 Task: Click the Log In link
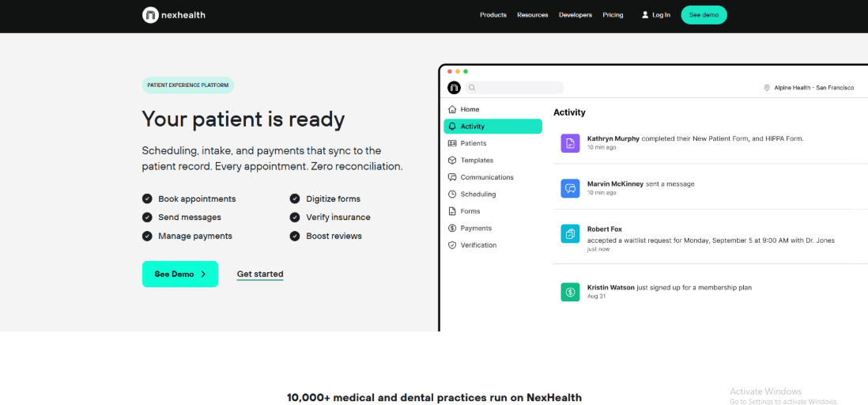tap(661, 15)
